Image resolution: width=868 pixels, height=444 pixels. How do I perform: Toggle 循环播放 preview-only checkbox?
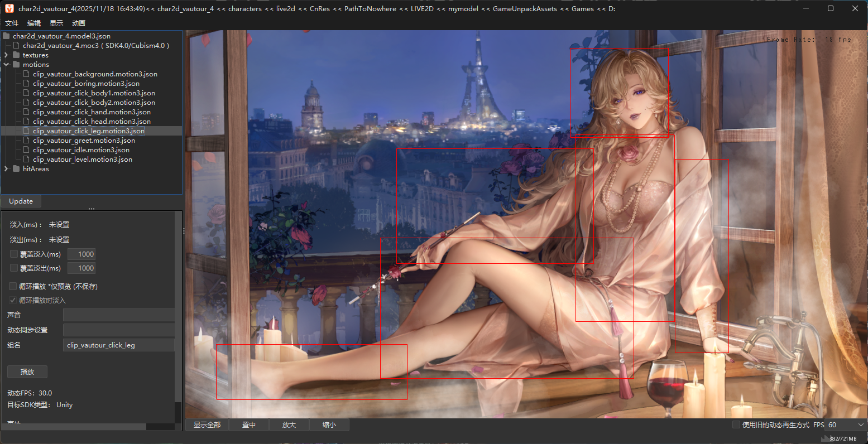[x=14, y=286]
